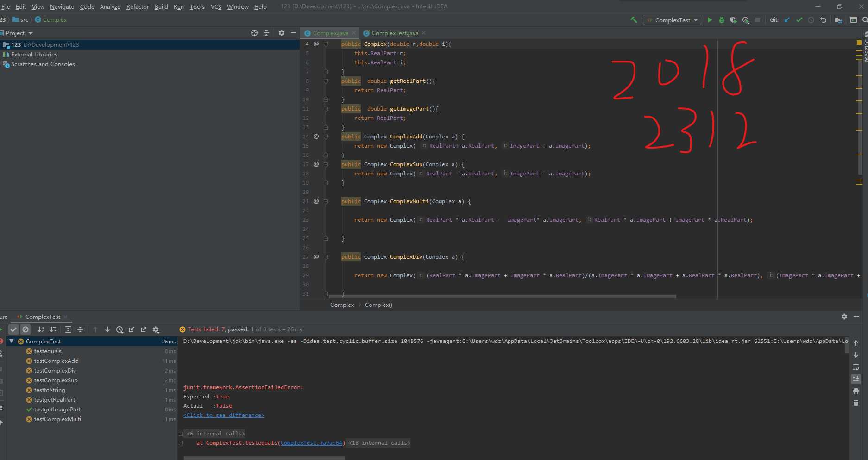Click the src breadcrumb in navigation bar

coord(20,19)
